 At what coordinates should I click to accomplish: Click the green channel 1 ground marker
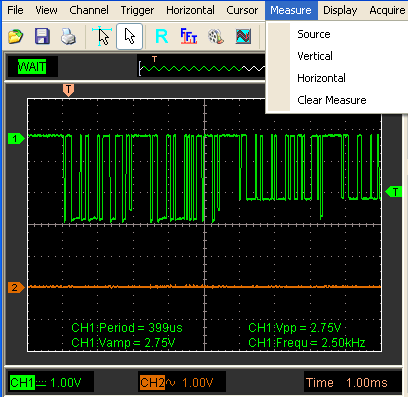click(x=16, y=138)
